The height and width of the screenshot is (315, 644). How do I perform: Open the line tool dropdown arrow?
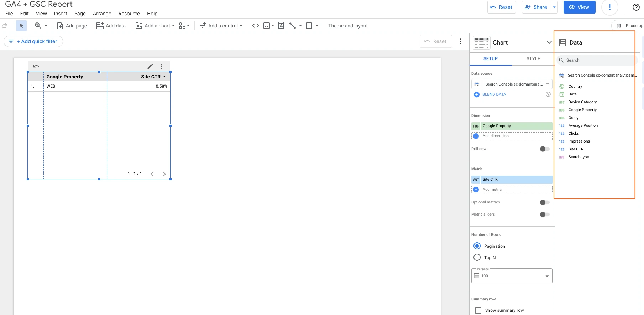(300, 26)
